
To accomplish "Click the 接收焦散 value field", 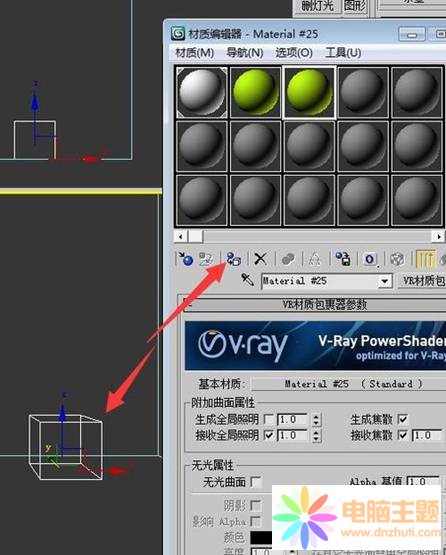I will (x=427, y=435).
